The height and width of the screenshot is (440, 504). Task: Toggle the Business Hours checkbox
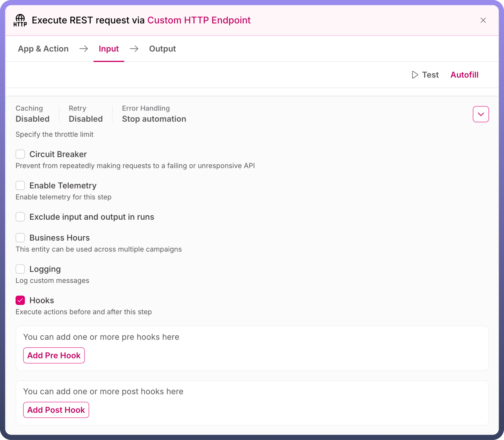(20, 238)
